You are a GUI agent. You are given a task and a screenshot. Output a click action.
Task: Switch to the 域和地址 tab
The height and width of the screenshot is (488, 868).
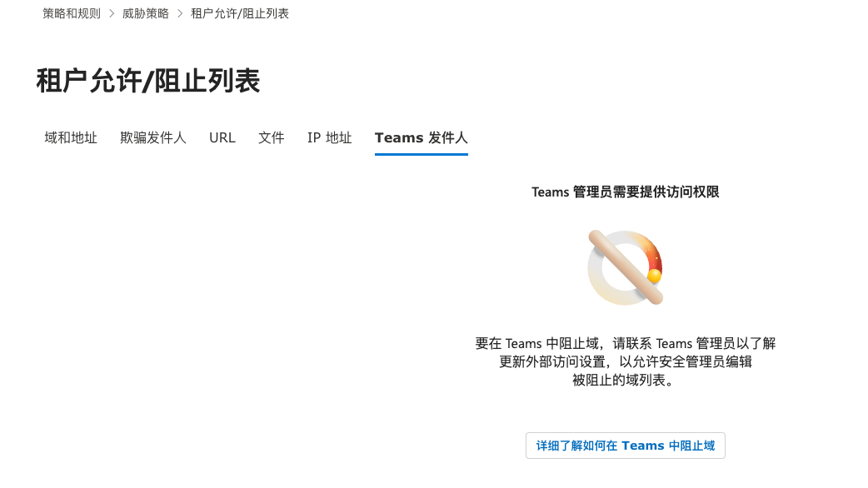click(71, 137)
